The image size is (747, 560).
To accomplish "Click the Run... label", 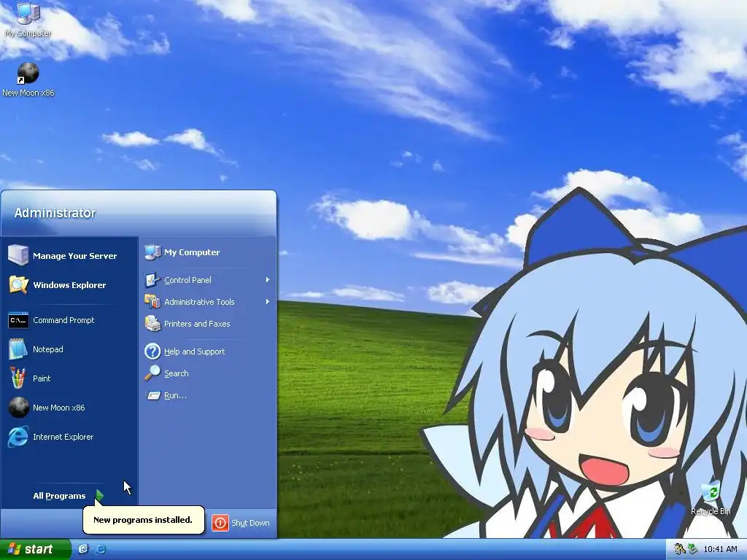I will tap(175, 395).
